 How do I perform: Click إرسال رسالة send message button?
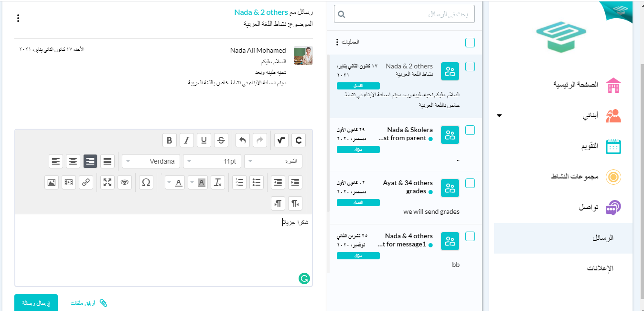tap(36, 303)
